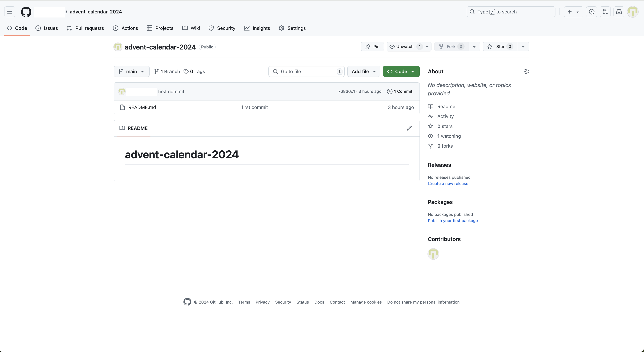Open the README.md file

click(x=142, y=108)
